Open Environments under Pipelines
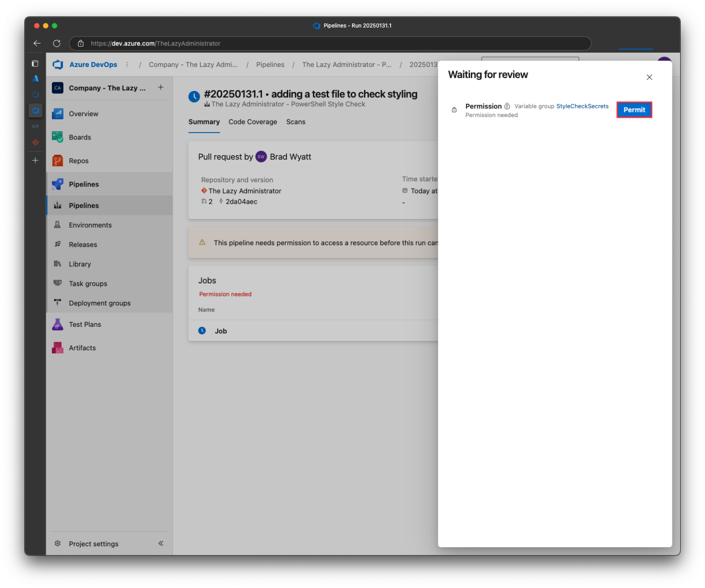 [109, 225]
